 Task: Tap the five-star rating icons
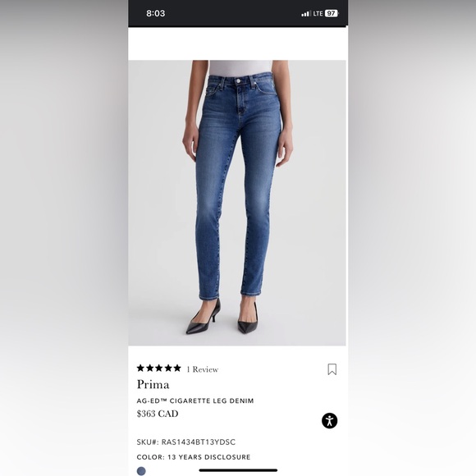[158, 368]
